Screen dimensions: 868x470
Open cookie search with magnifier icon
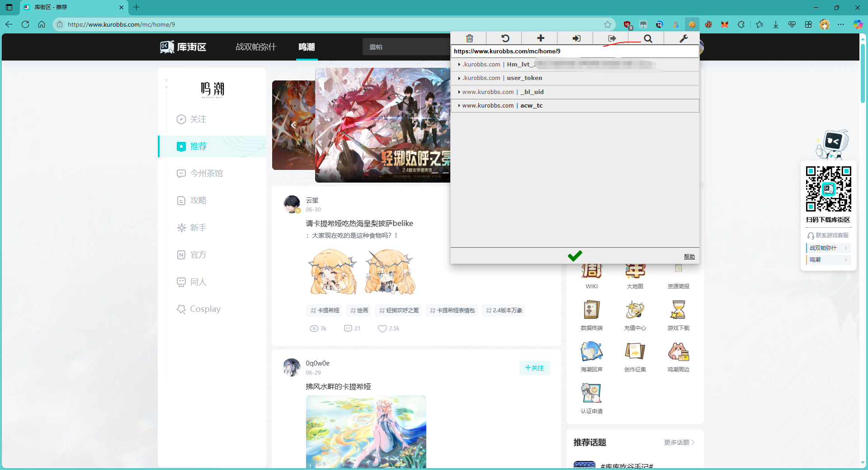pos(647,38)
